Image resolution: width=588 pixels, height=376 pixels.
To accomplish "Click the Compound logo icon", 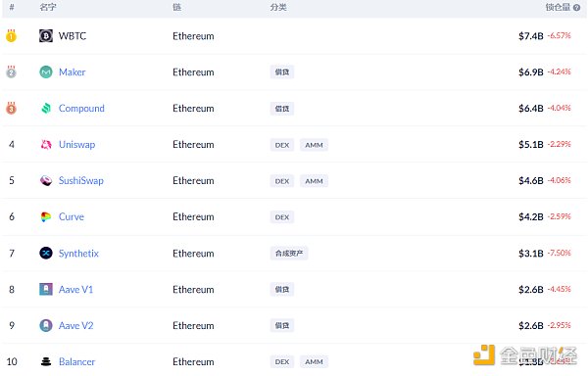I will coord(46,109).
